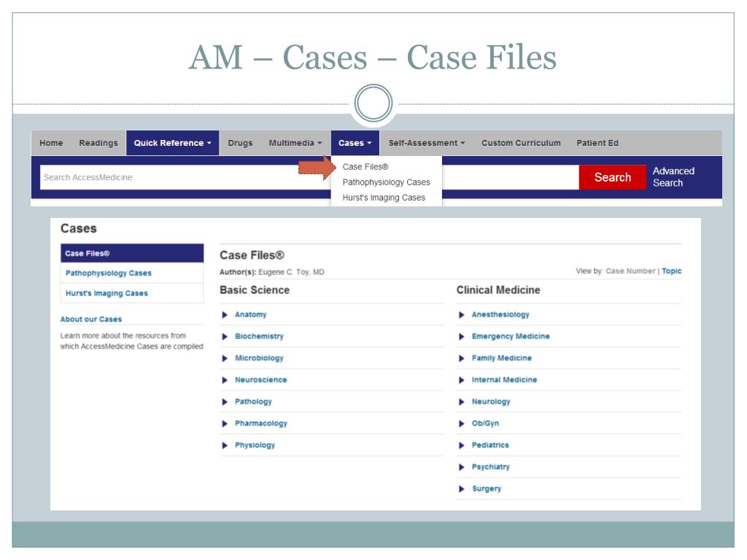This screenshot has width=747, height=560.
Task: Select Hurst's Imaging Cases in sidebar
Action: (x=132, y=293)
